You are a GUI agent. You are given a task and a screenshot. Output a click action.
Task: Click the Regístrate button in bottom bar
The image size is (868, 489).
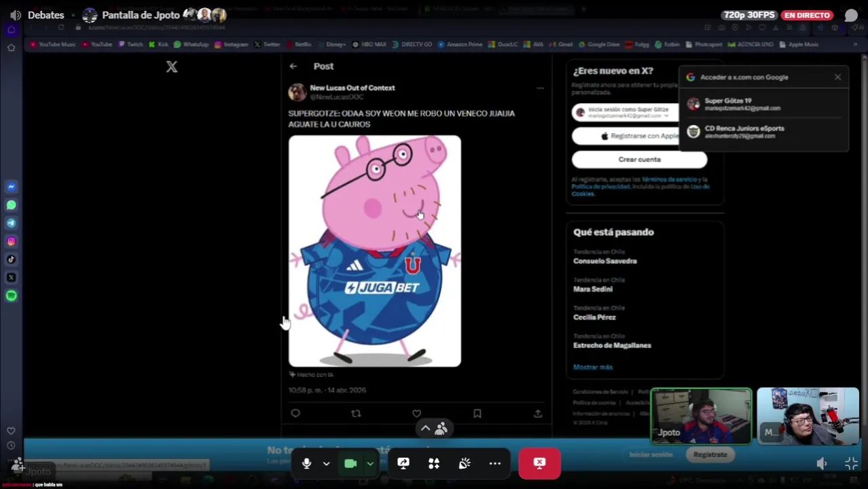[710, 455]
